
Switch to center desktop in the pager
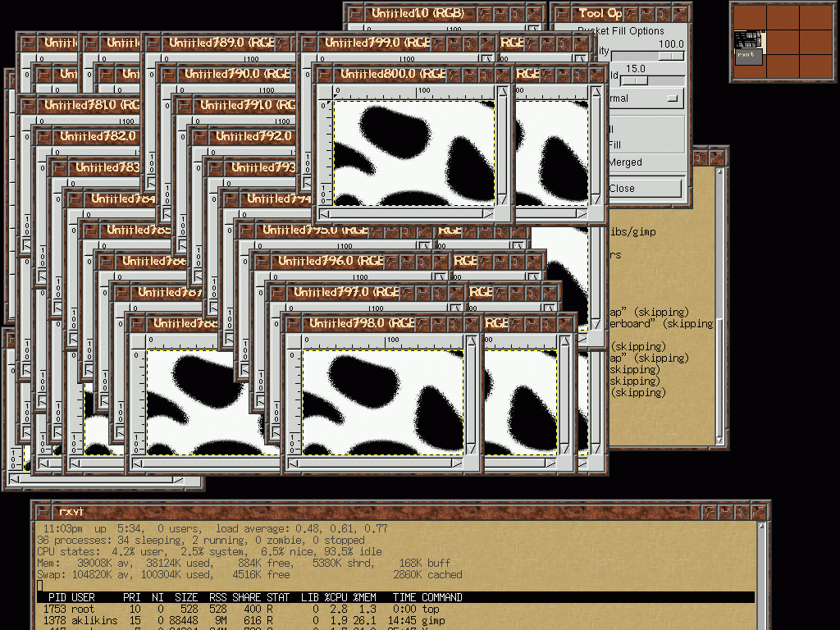click(783, 42)
